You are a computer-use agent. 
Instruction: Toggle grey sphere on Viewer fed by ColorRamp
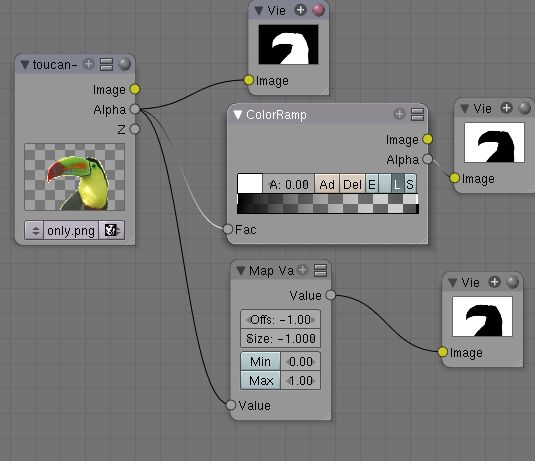pyautogui.click(x=524, y=108)
